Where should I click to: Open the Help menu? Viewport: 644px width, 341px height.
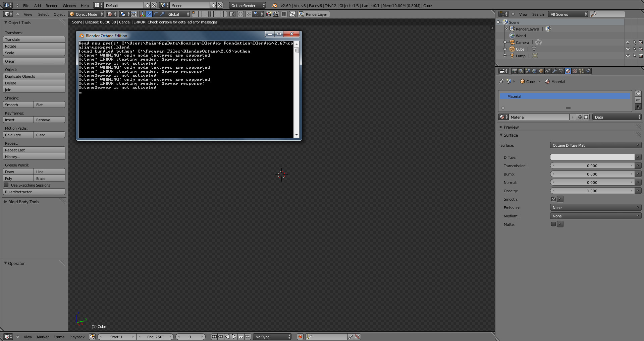point(85,5)
